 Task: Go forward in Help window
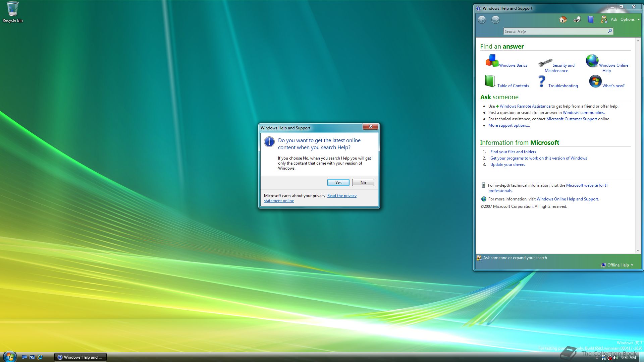tap(495, 20)
